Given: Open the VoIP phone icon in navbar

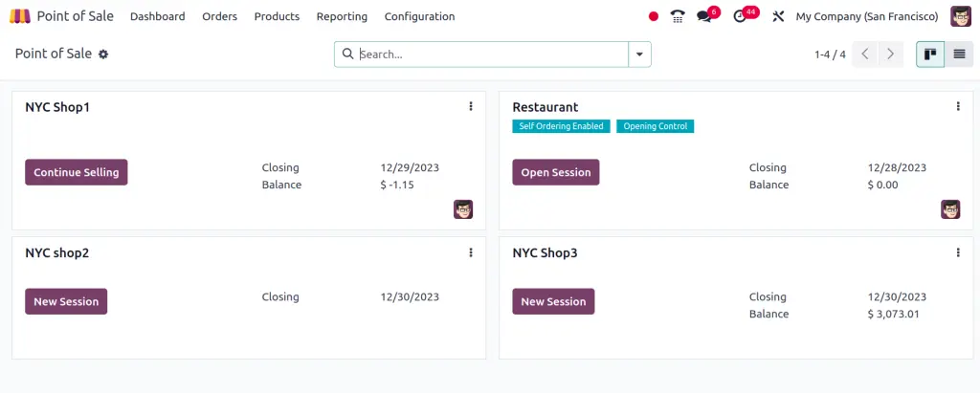Looking at the screenshot, I should click(x=678, y=16).
